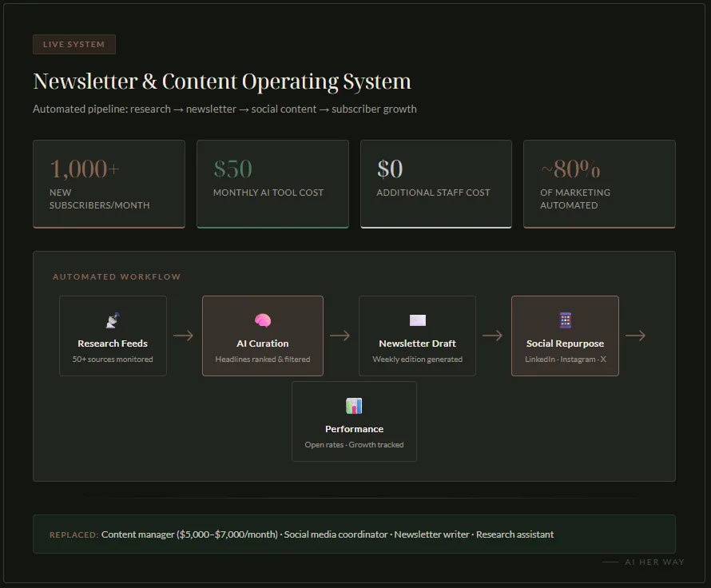Viewport: 711px width, 588px height.
Task: Click the AUTOMATED WORKFLOW heading
Action: click(x=117, y=276)
